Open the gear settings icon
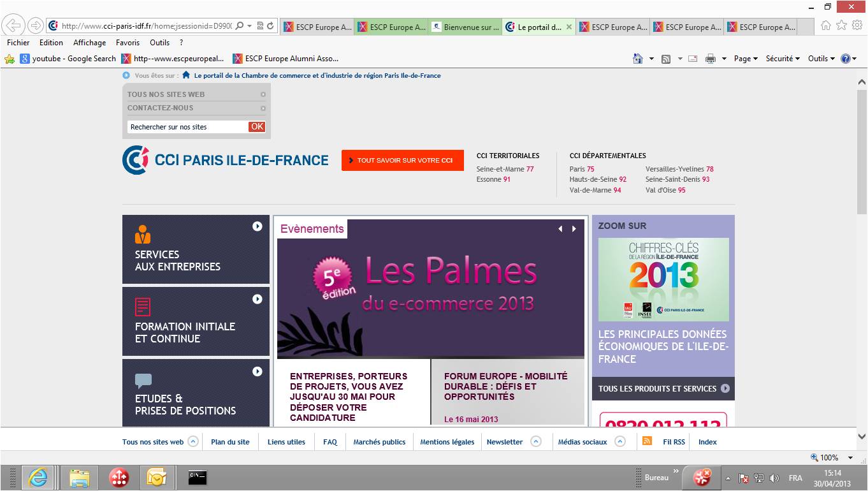The image size is (868, 491). (x=857, y=25)
